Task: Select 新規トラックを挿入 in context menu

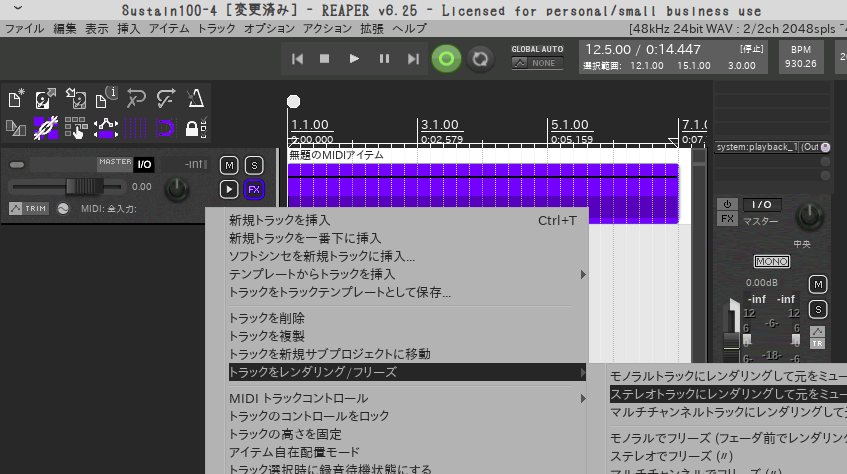Action: tap(406, 221)
